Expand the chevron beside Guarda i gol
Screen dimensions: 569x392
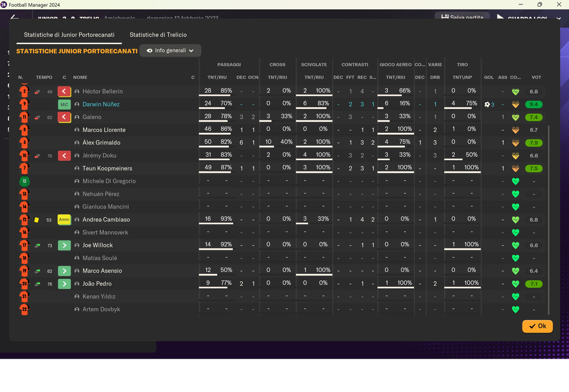(x=559, y=18)
